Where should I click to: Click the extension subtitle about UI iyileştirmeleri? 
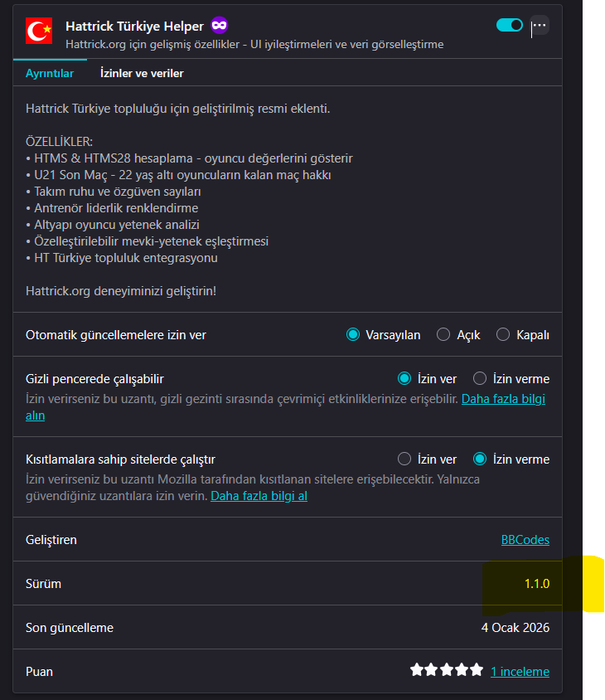click(254, 44)
